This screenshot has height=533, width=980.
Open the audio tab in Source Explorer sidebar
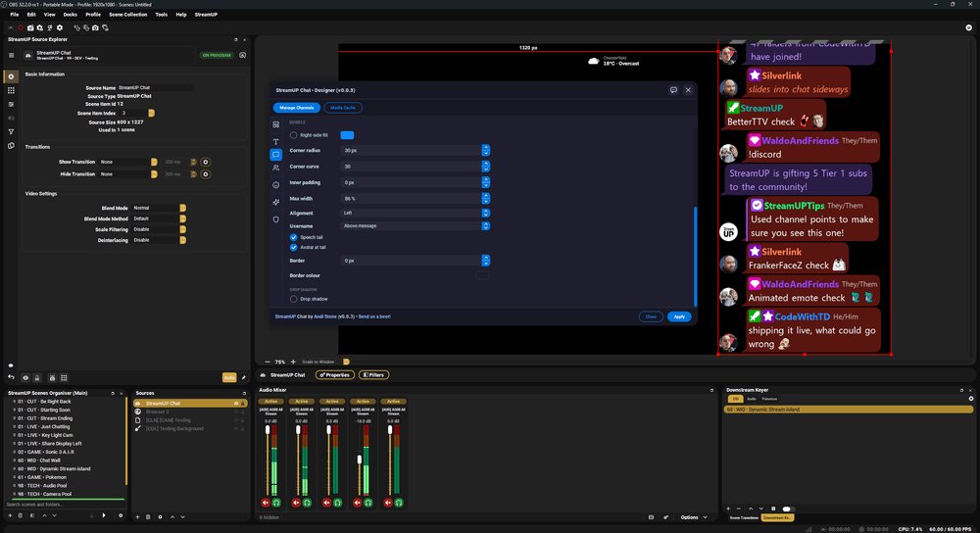click(x=11, y=119)
